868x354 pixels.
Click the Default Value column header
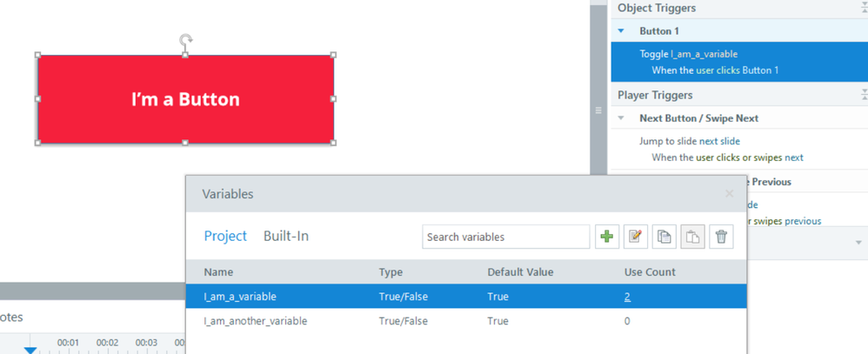[520, 272]
